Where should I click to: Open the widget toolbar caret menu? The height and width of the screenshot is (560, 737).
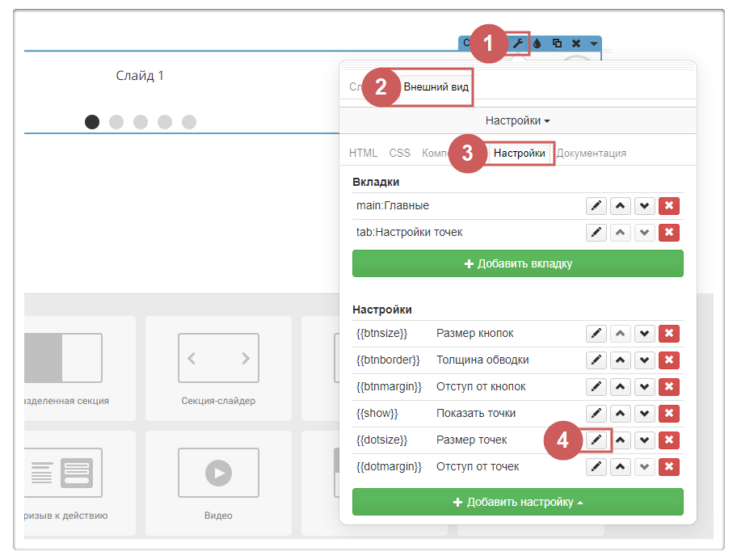pyautogui.click(x=594, y=44)
